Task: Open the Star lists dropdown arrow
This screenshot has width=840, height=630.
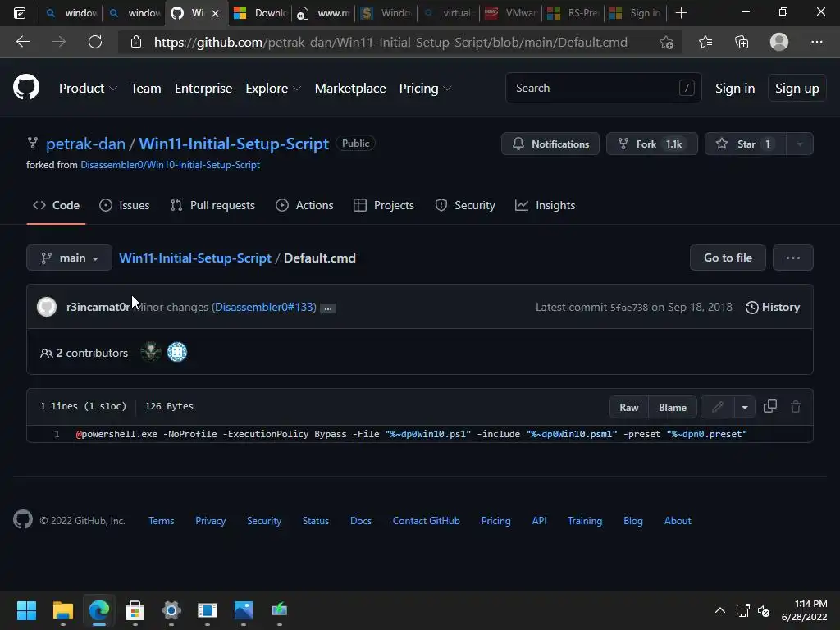Action: [800, 144]
